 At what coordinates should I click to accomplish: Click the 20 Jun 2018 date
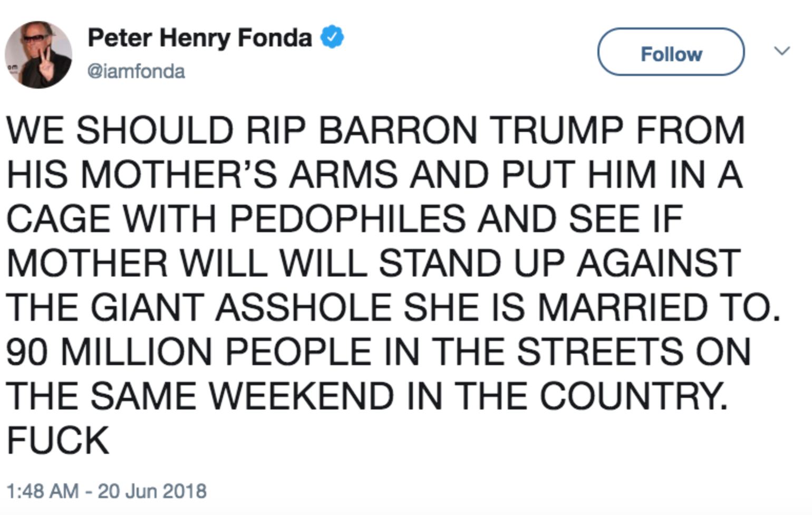152,491
